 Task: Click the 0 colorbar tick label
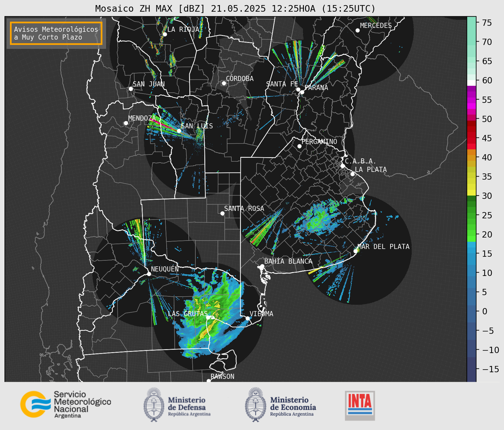[485, 311]
